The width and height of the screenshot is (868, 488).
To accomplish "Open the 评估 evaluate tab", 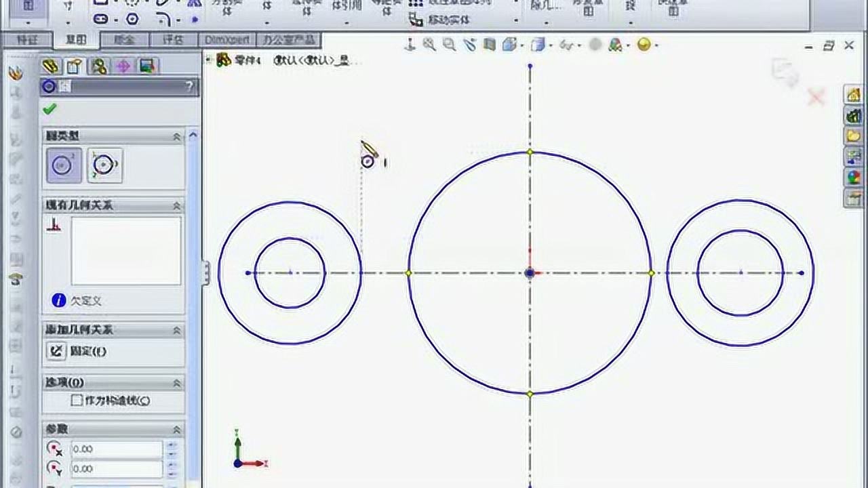I will click(173, 40).
